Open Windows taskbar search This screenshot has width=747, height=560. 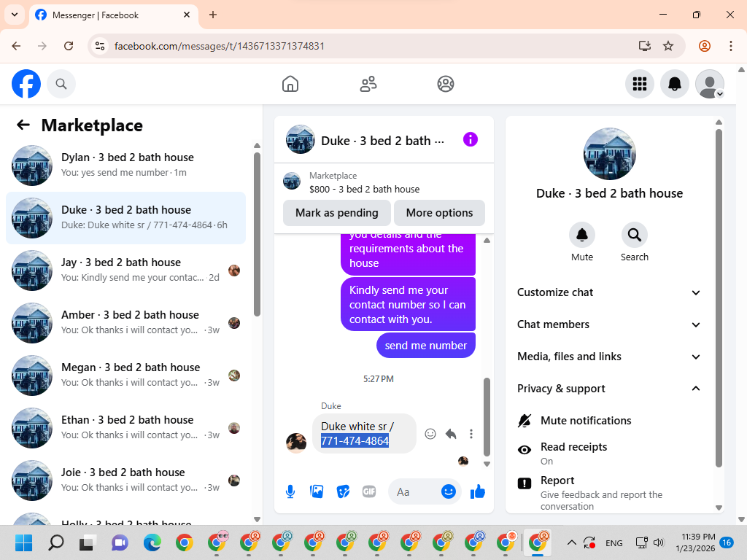(x=55, y=542)
